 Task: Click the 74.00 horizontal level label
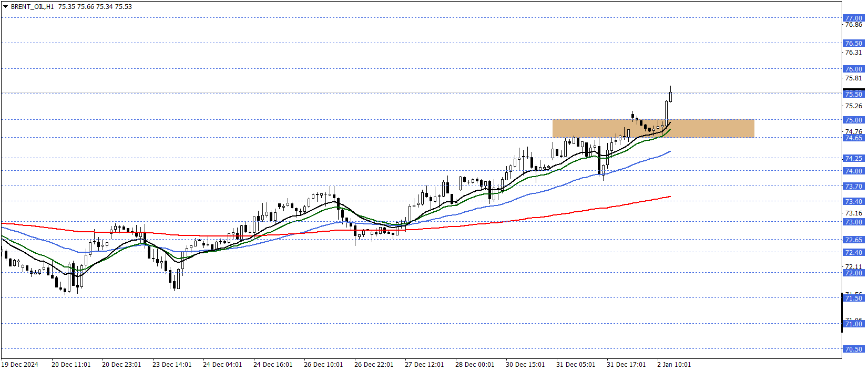click(853, 171)
